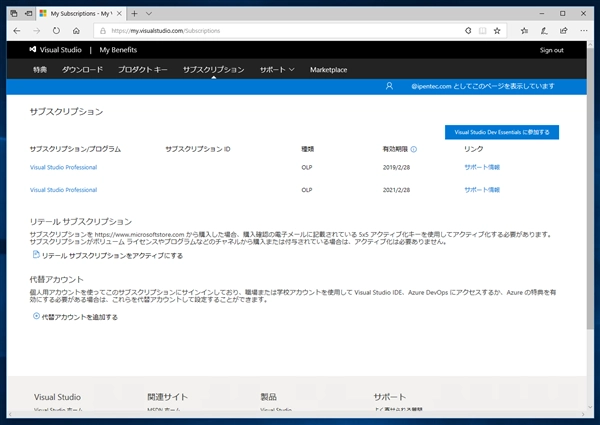Open the browser Settings and more ellipsis

[584, 31]
